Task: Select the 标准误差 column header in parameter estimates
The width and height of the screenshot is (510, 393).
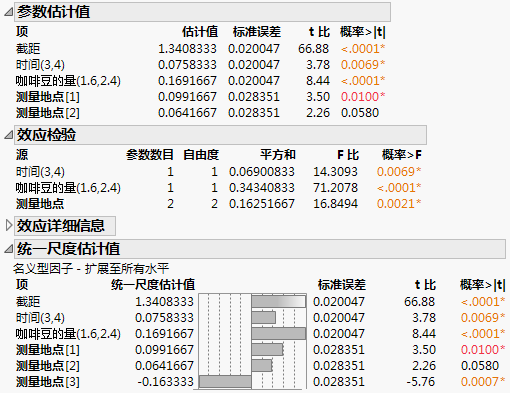Action: [257, 32]
